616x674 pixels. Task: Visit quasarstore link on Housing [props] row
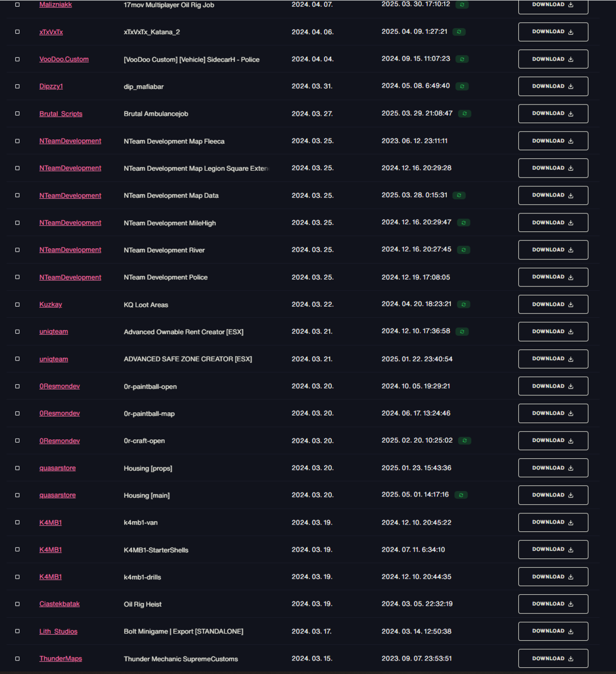[x=57, y=468]
